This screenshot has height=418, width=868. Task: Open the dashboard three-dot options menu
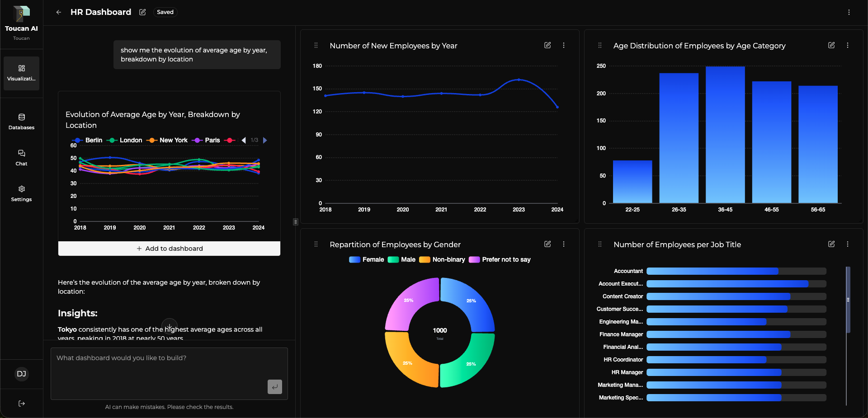[x=849, y=12]
